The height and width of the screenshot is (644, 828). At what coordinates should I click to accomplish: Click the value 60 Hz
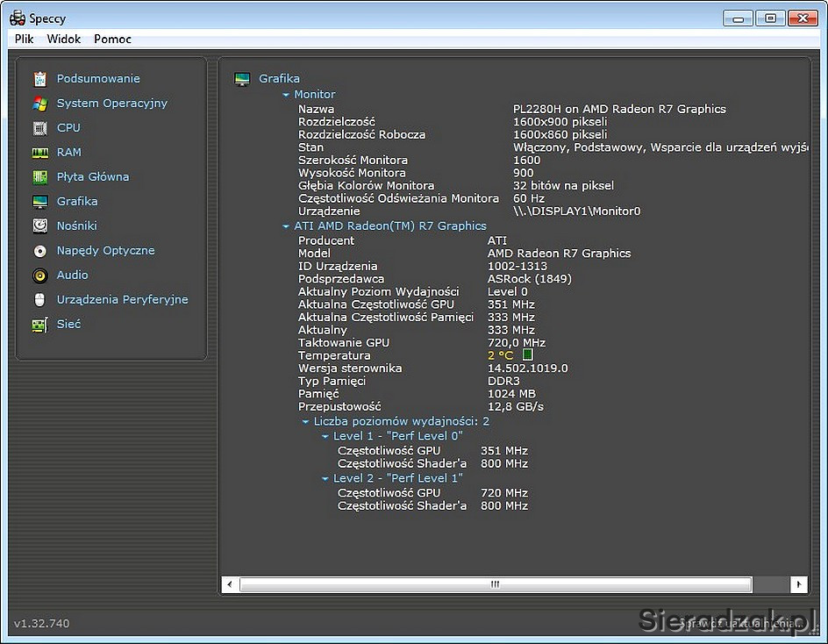pyautogui.click(x=529, y=198)
